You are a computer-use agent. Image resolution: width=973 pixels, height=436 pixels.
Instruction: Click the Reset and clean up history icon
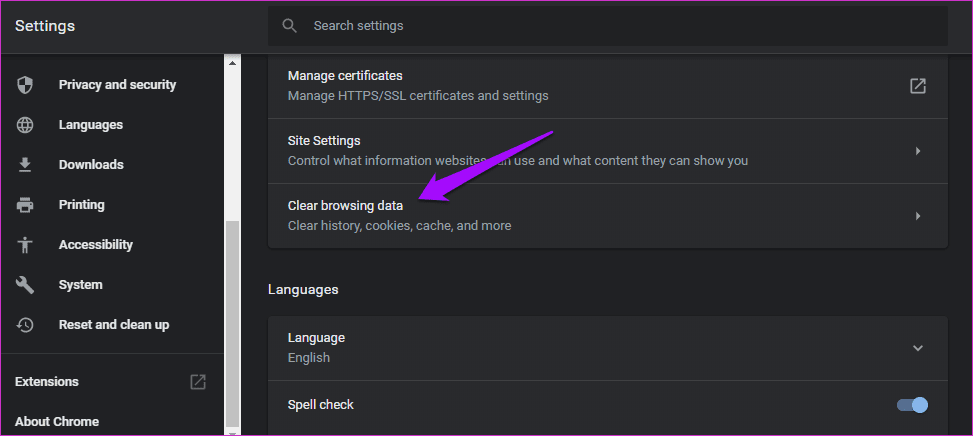point(25,324)
